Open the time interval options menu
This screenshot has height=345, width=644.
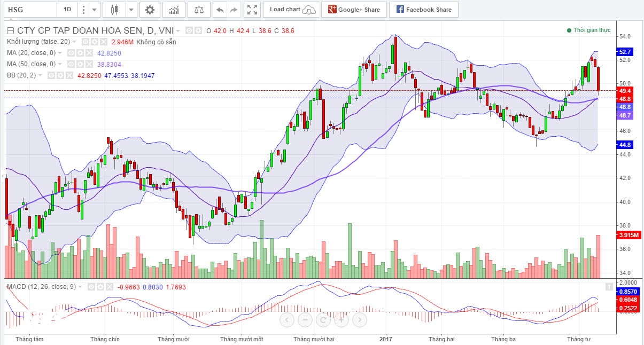[83, 10]
